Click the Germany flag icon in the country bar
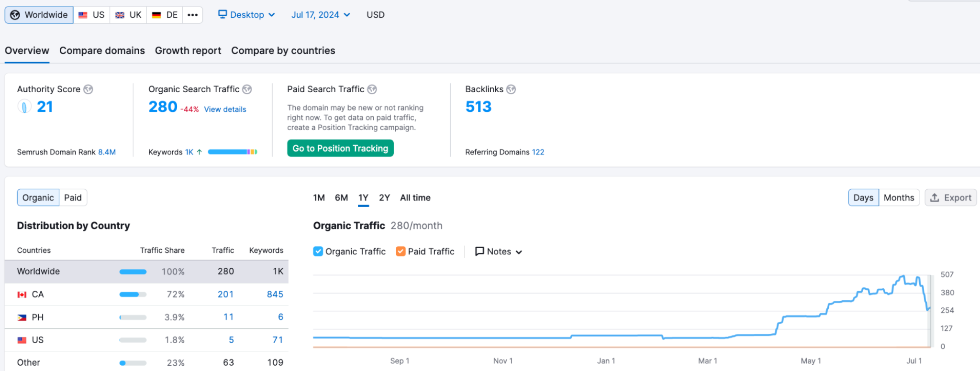Viewport: 980px width, 371px height. [x=156, y=15]
